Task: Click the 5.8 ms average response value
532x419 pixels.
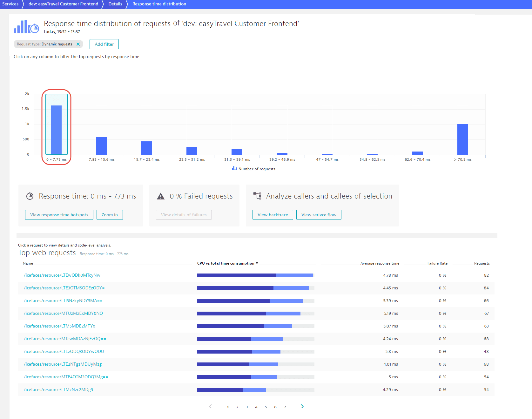Action: pyautogui.click(x=392, y=352)
